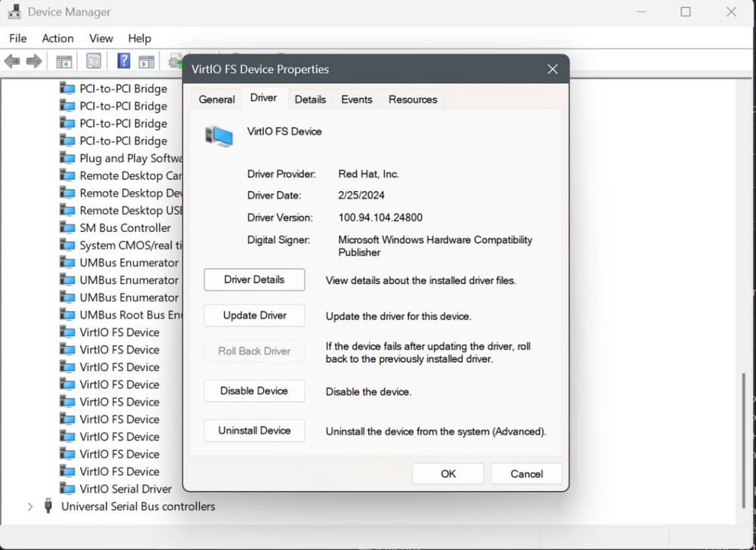Select the Remote Desktop Dev... tree row
The image size is (756, 550).
point(120,193)
